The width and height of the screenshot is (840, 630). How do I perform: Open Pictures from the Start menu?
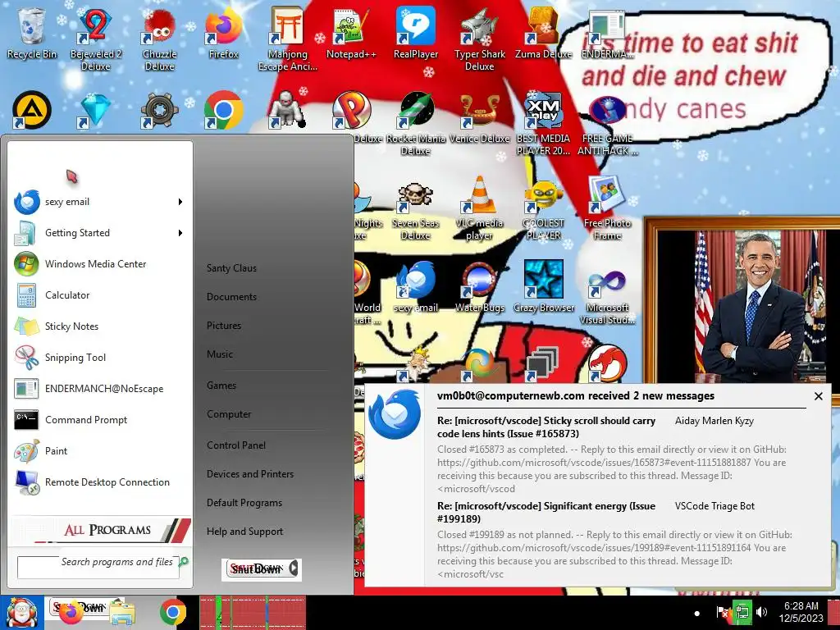click(224, 326)
